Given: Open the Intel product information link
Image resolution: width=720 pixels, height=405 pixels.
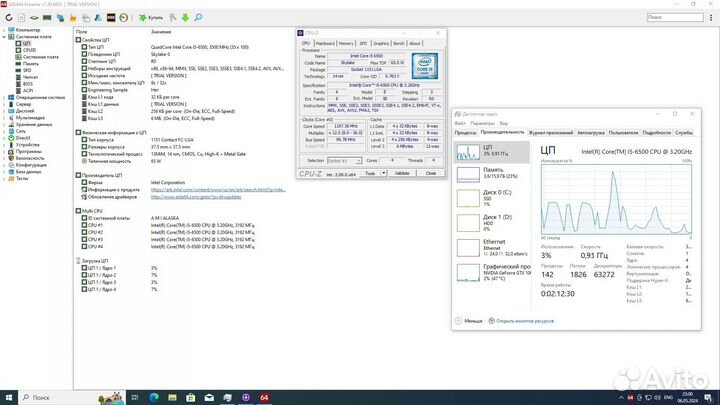Looking at the screenshot, I should pos(218,190).
